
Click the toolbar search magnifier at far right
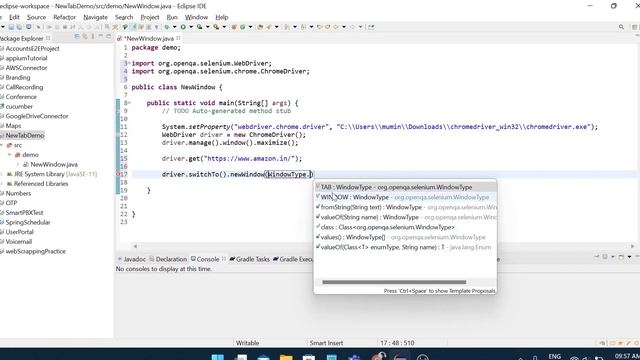tap(621, 27)
